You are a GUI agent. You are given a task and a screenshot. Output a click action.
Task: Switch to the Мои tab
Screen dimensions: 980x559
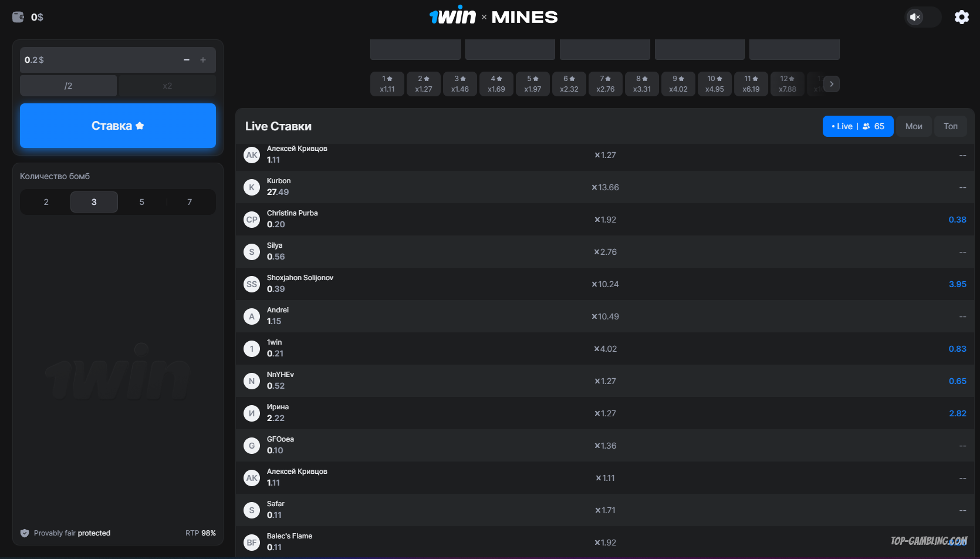914,126
